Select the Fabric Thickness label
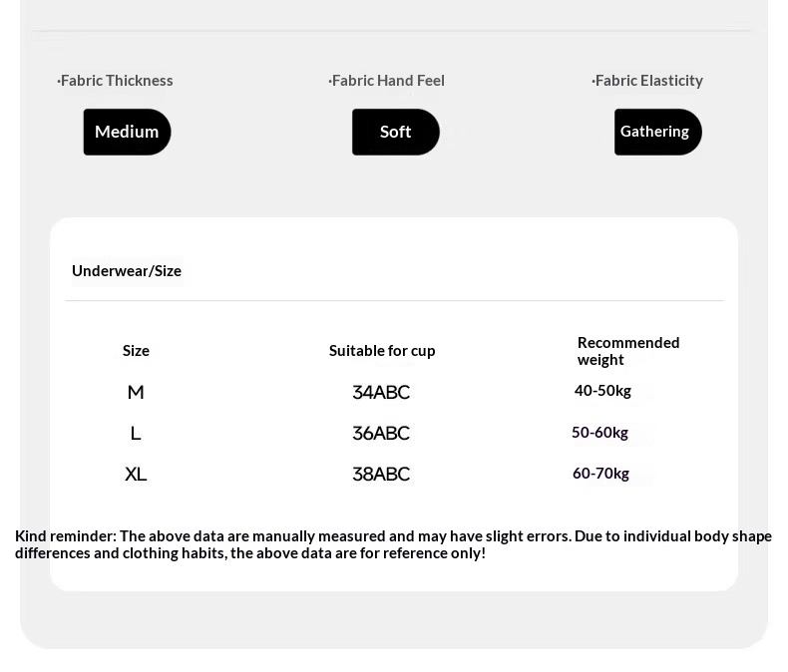 coord(115,81)
